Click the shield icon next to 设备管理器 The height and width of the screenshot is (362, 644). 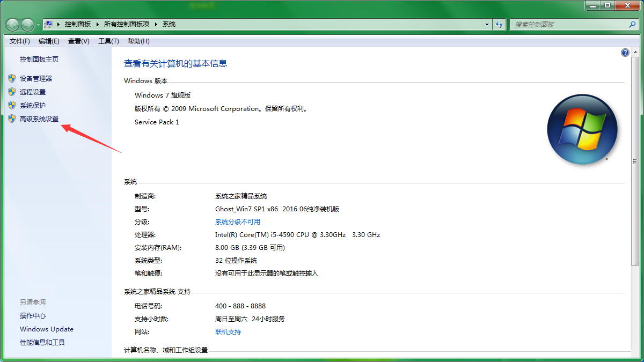(12, 78)
